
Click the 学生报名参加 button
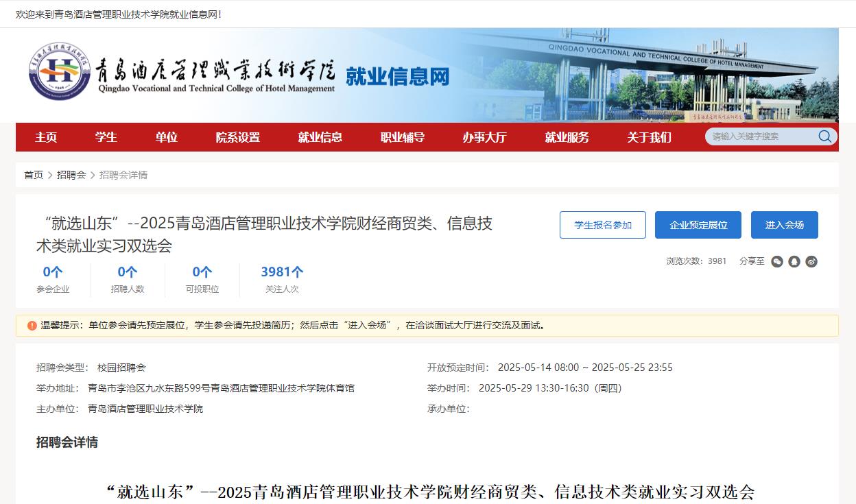(x=603, y=225)
